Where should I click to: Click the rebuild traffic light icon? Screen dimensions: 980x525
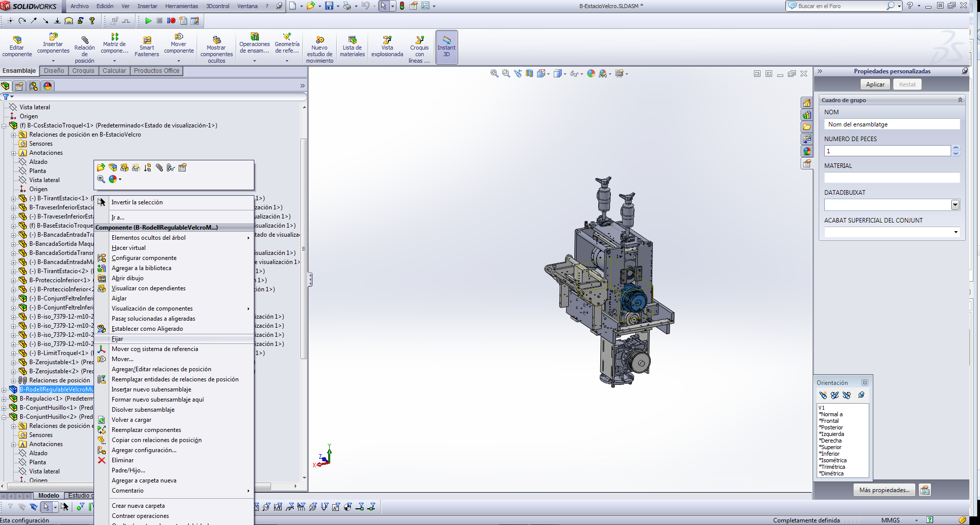(402, 6)
